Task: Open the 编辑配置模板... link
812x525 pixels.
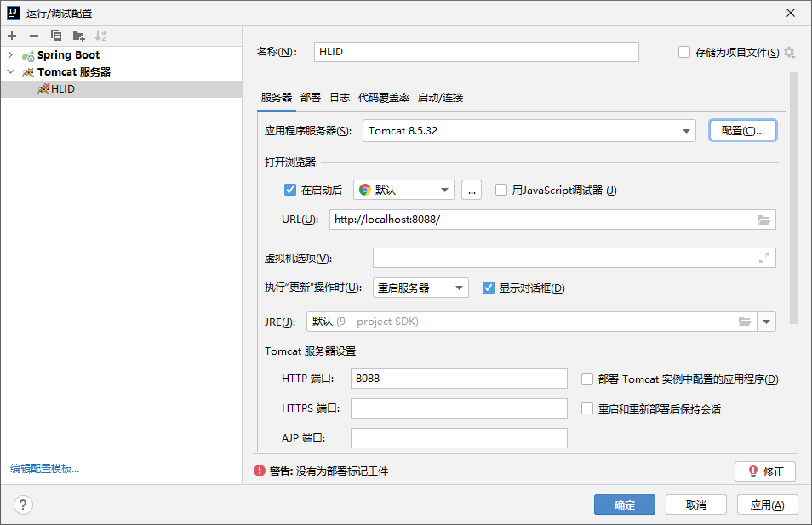Action: [x=44, y=469]
